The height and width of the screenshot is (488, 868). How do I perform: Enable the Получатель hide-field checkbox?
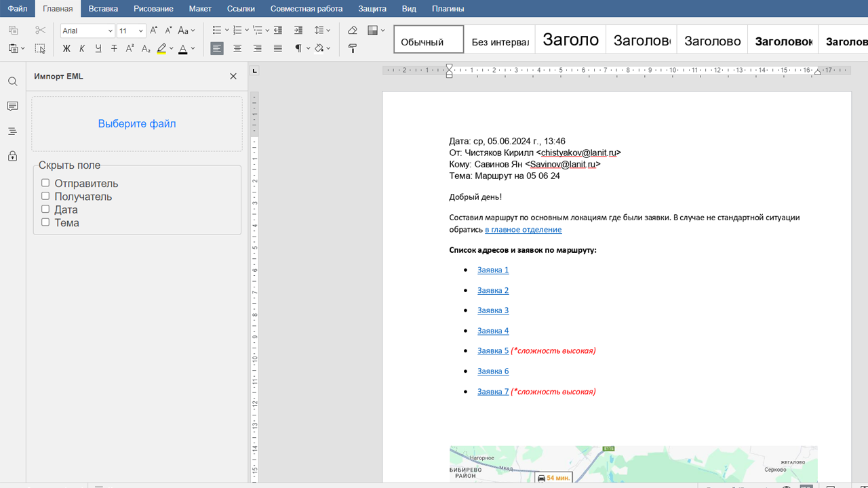(x=45, y=196)
